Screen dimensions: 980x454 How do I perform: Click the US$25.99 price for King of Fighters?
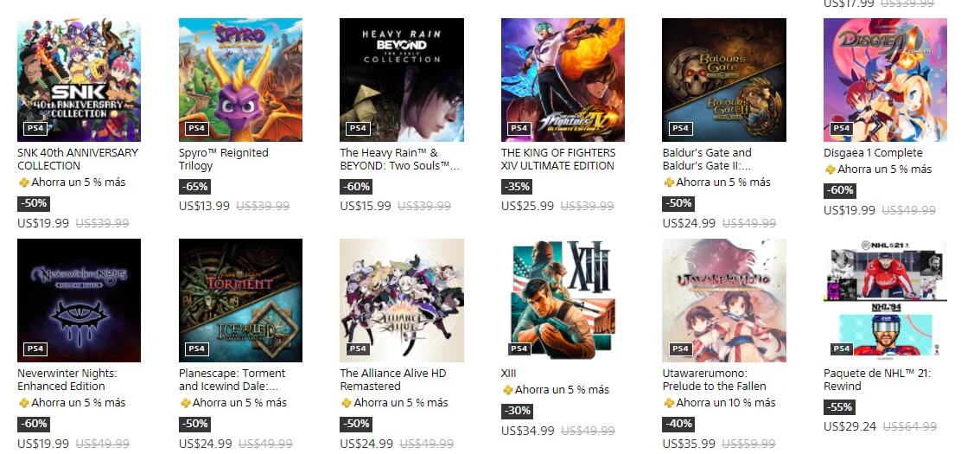[x=527, y=206]
